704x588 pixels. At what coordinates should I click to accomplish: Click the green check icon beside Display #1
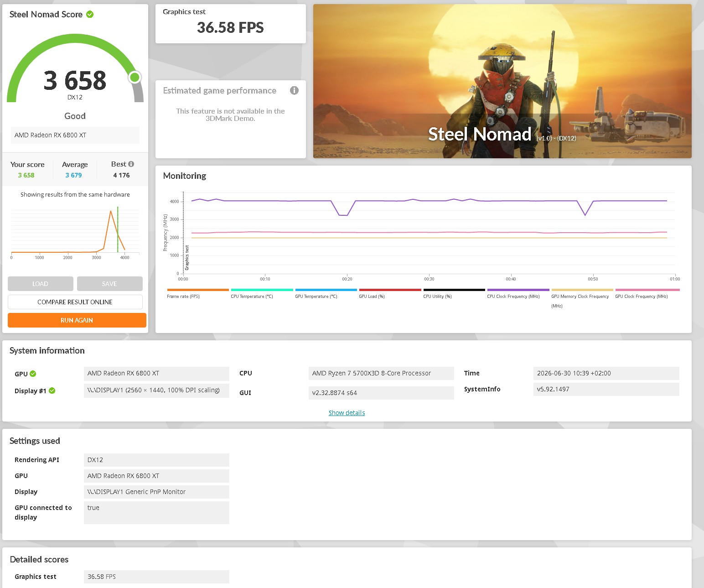52,390
